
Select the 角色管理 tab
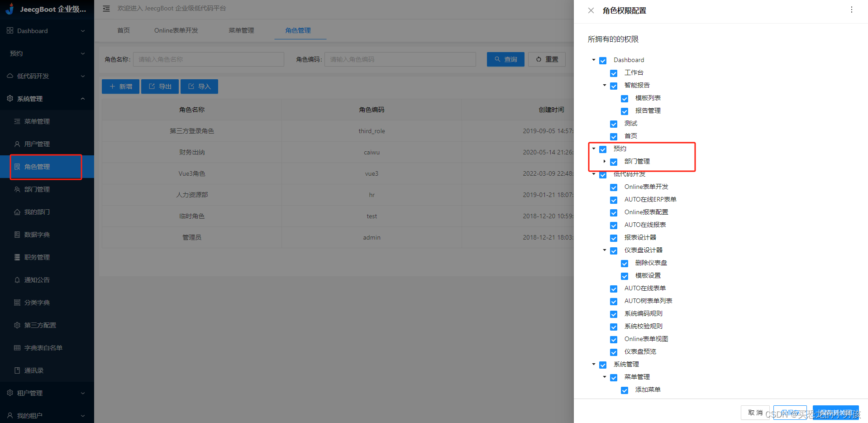pos(298,30)
